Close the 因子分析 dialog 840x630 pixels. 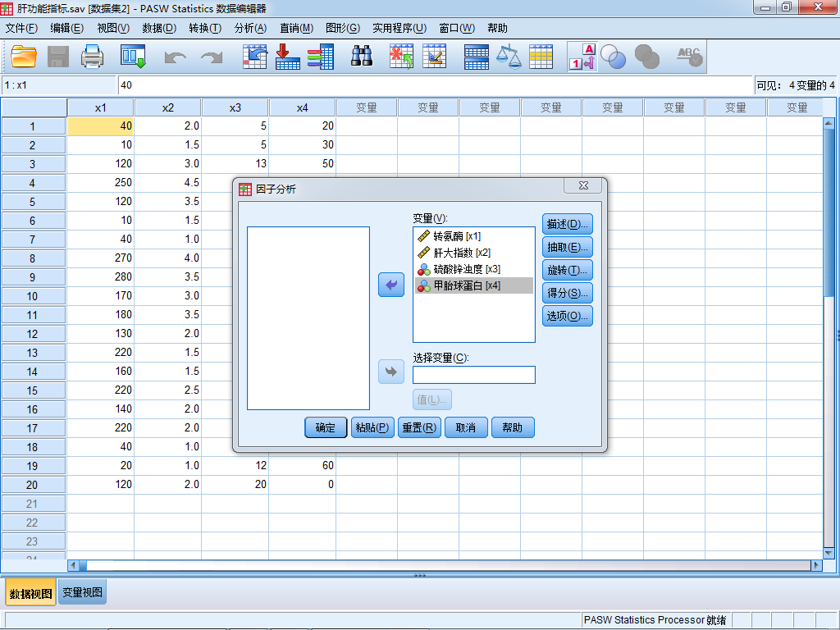[x=583, y=185]
